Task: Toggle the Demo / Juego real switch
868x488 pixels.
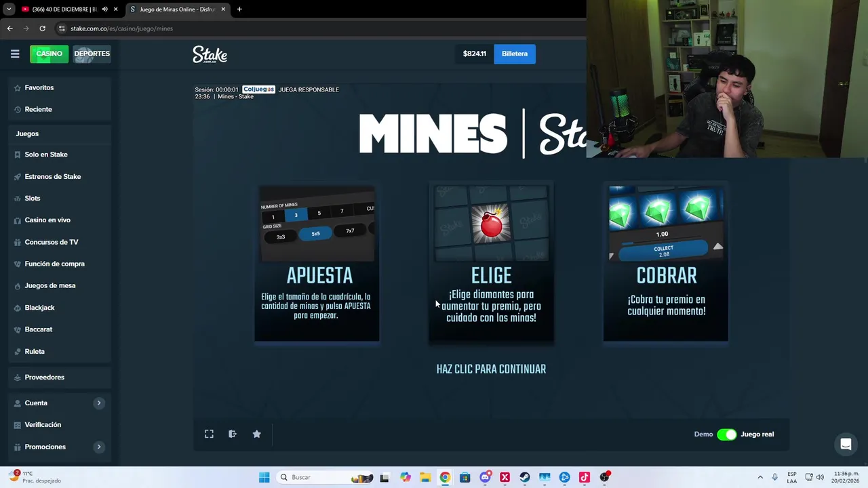Action: pyautogui.click(x=726, y=434)
